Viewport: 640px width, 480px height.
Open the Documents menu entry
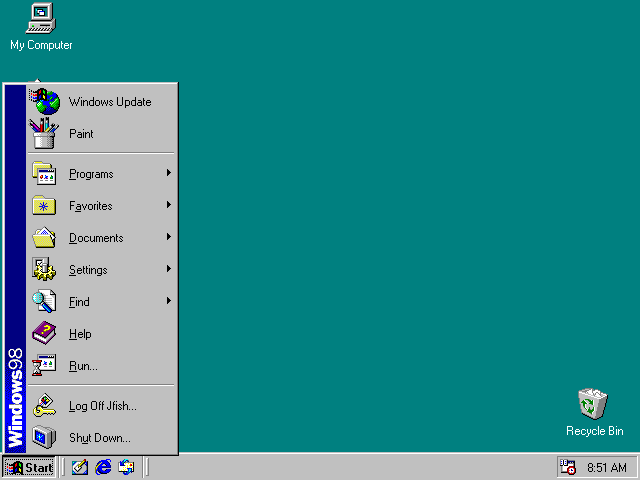pos(102,238)
